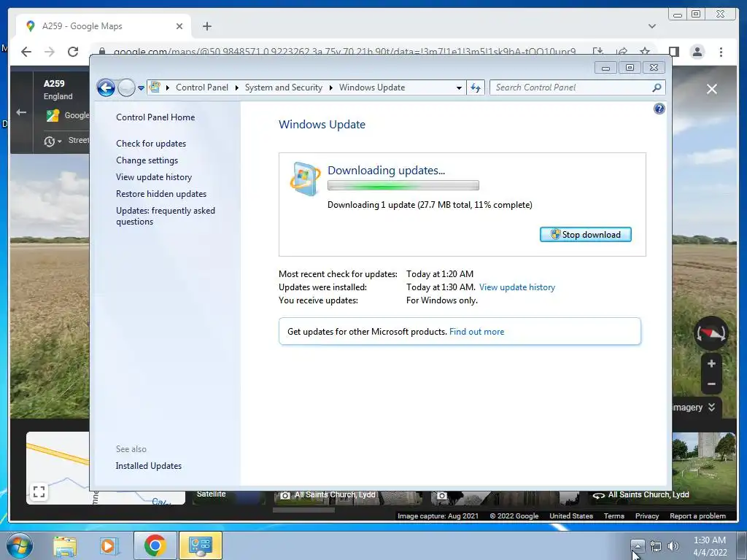Zoom out Street View
This screenshot has width=747, height=560.
coord(711,384)
